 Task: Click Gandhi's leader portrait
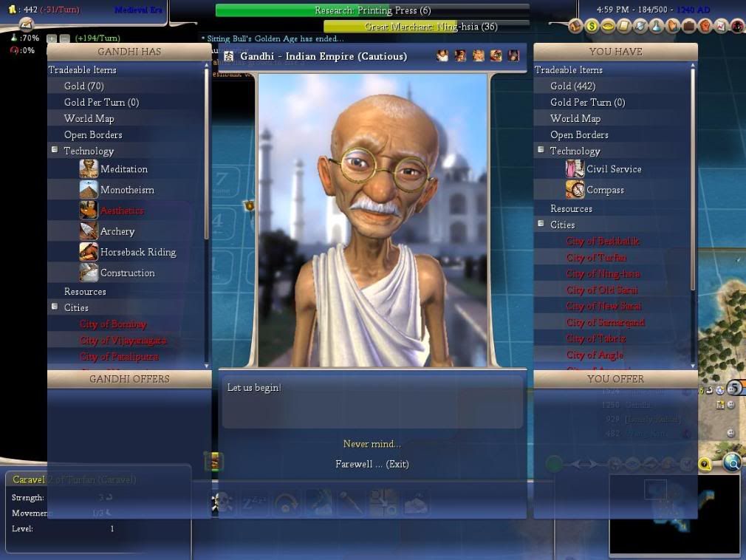pos(372,220)
